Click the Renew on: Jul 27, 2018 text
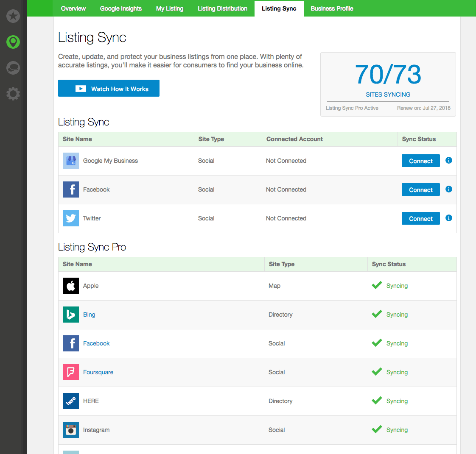Image resolution: width=476 pixels, height=454 pixels. [x=423, y=108]
